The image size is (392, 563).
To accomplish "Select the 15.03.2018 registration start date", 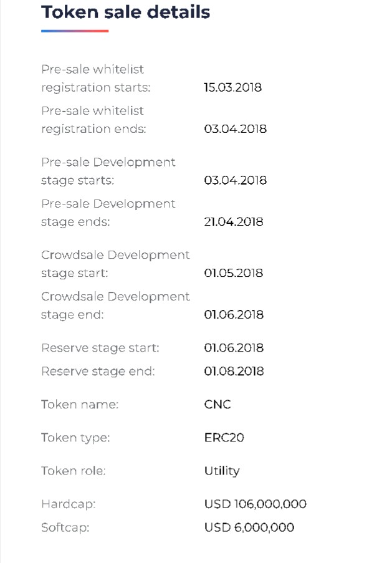I will click(232, 87).
